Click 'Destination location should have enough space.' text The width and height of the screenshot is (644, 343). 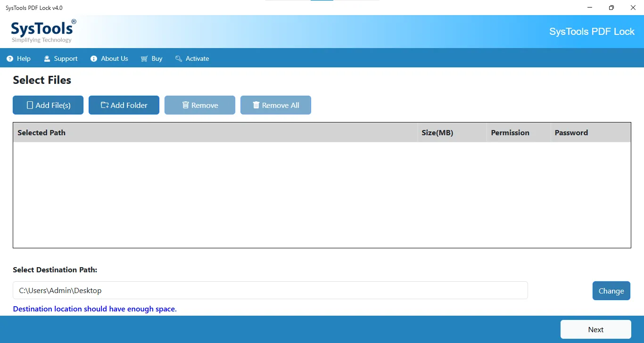95,309
